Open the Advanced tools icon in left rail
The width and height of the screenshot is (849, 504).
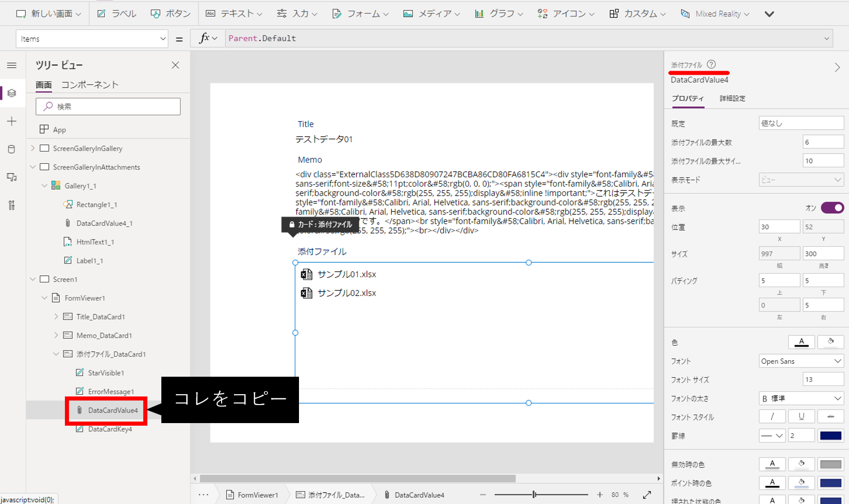tap(11, 205)
